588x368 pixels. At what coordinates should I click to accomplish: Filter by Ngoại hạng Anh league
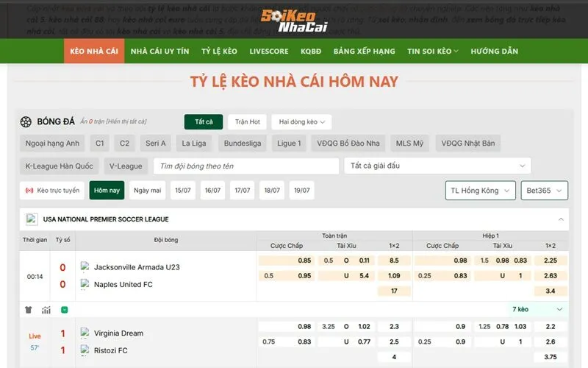point(52,144)
